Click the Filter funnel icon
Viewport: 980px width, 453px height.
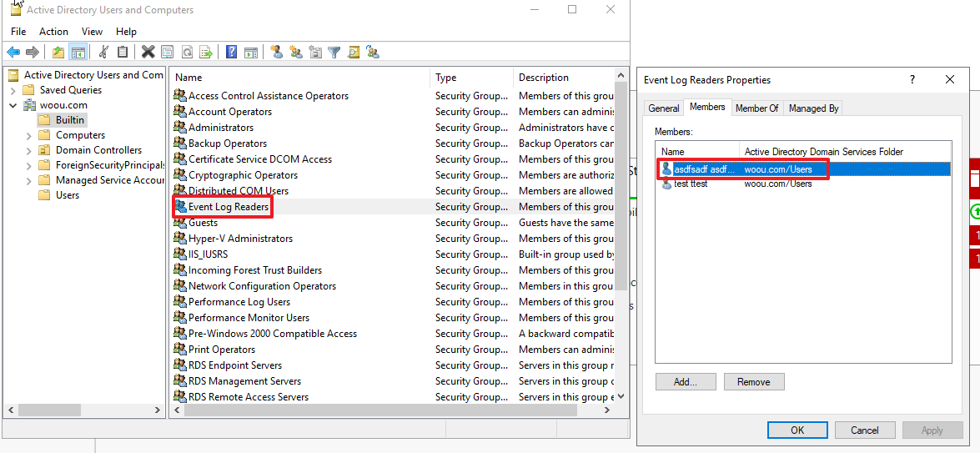334,53
